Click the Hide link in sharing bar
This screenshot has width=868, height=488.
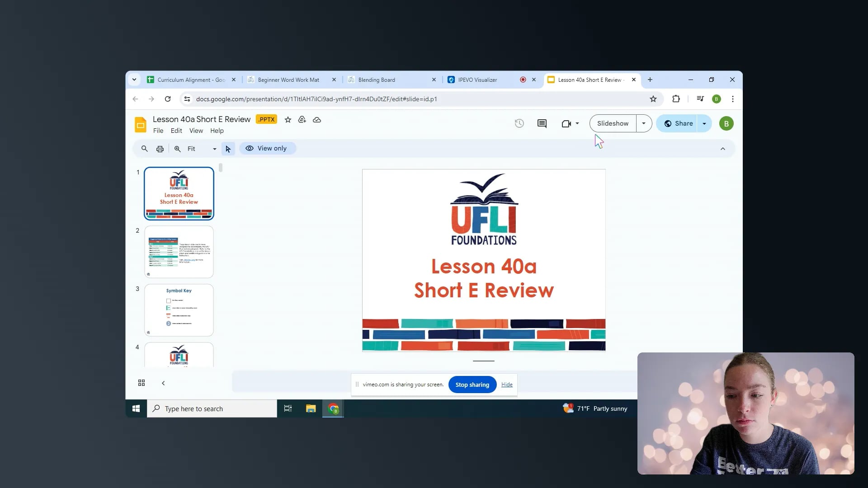coord(507,385)
